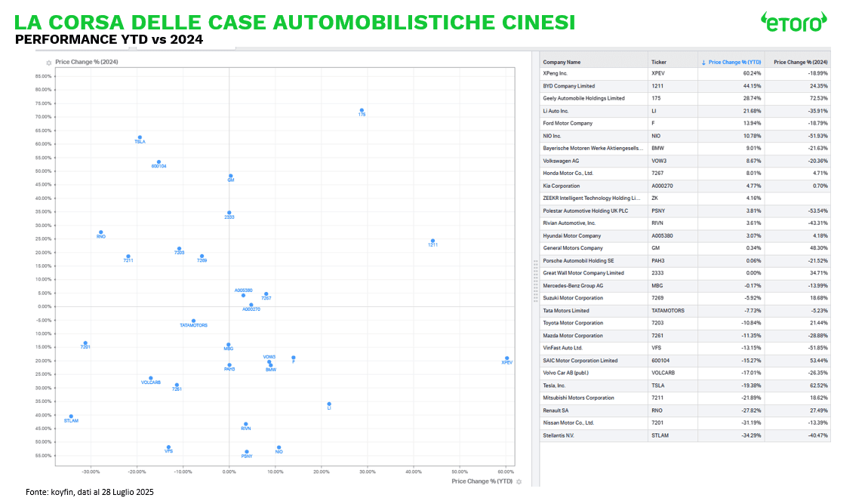Viewport: 868px width, 504px height.
Task: Select 'Stellantis N.V.' row
Action: [x=685, y=435]
